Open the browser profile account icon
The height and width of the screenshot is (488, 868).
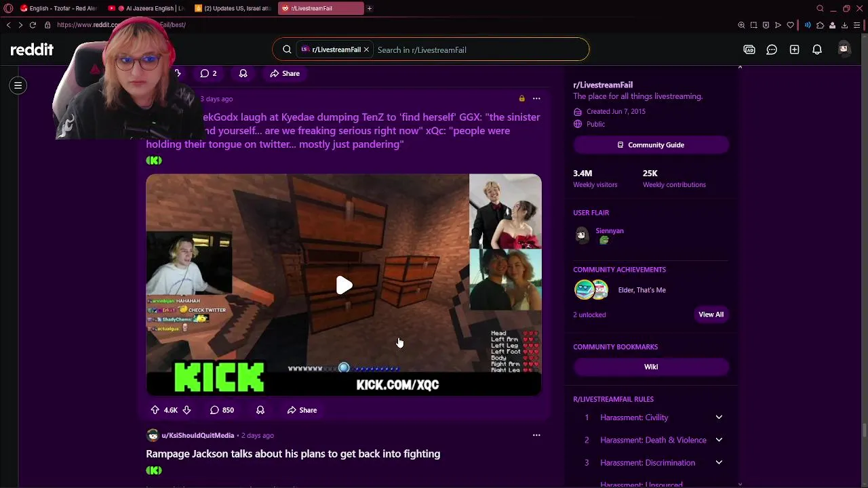click(832, 25)
